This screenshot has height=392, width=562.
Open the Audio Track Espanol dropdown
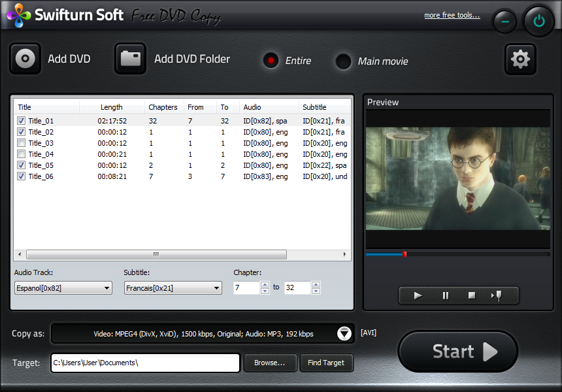(x=63, y=288)
